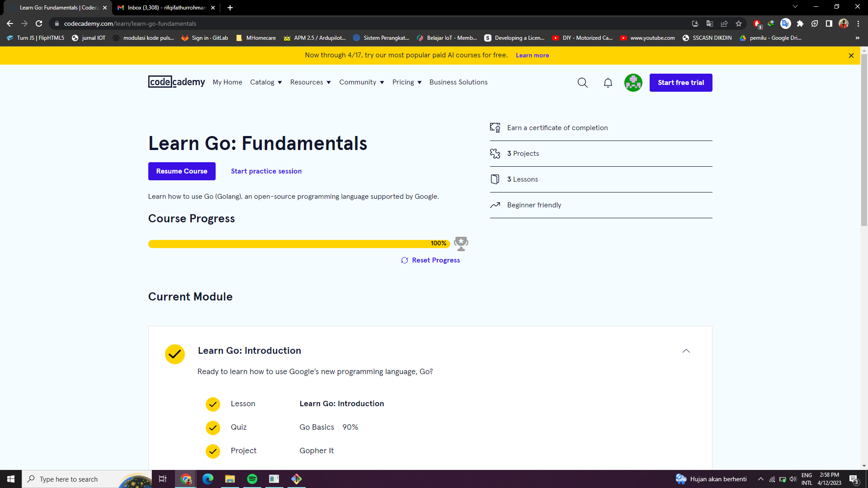Open the notifications bell
The width and height of the screenshot is (868, 488).
tap(608, 83)
